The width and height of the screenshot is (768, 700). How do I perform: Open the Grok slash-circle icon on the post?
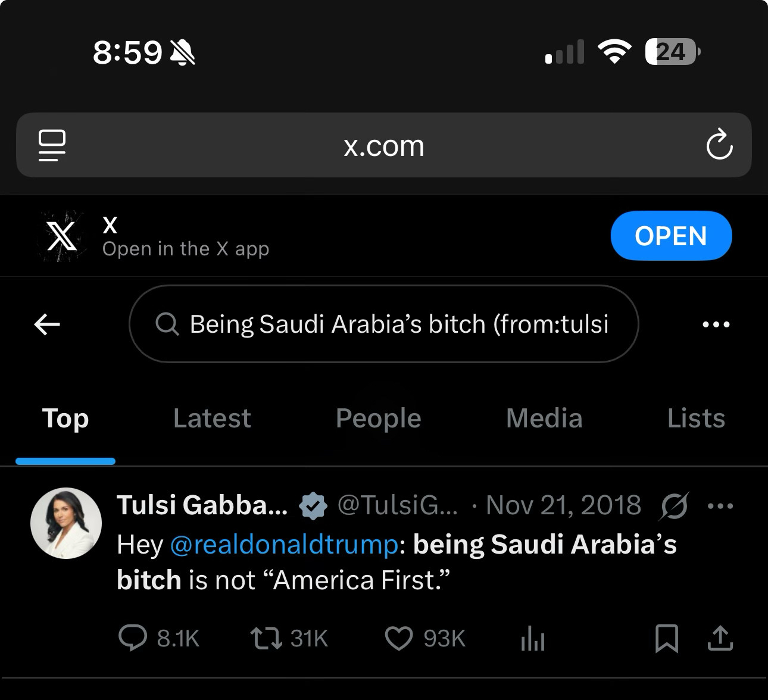675,506
